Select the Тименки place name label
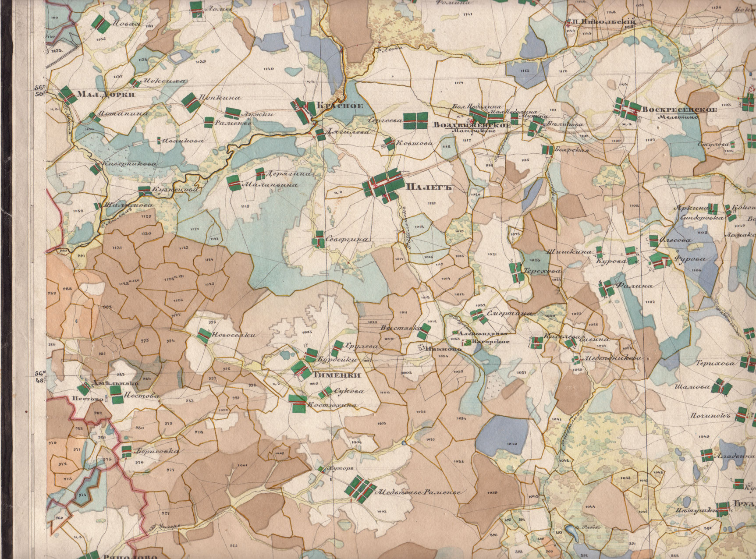The height and width of the screenshot is (559, 756). pos(337,375)
